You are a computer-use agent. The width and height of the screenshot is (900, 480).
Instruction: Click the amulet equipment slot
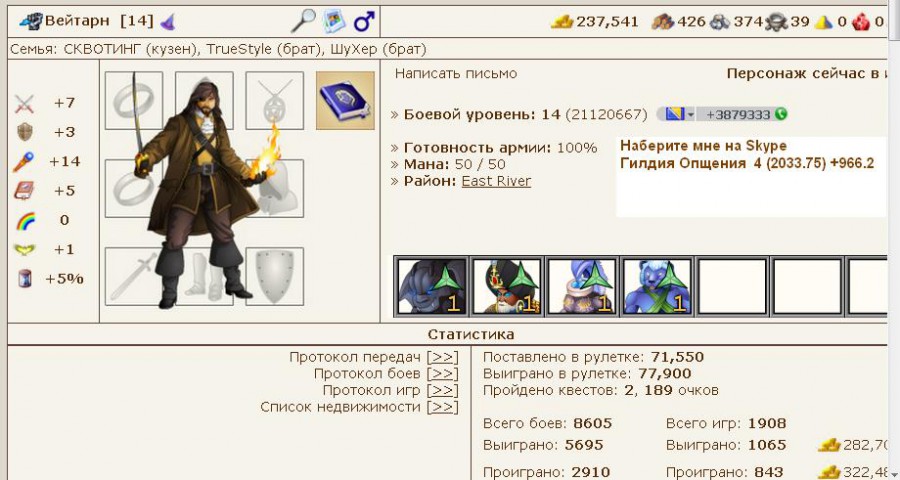tap(274, 100)
